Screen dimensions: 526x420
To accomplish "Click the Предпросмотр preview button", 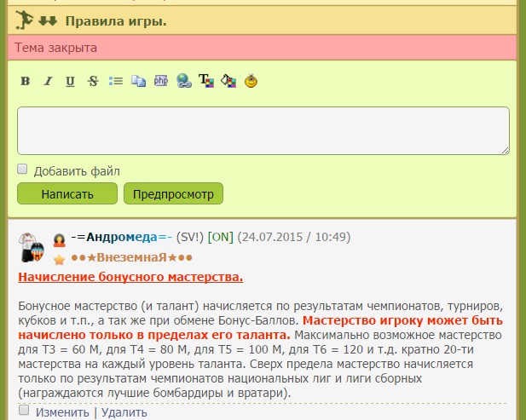I will coord(173,193).
